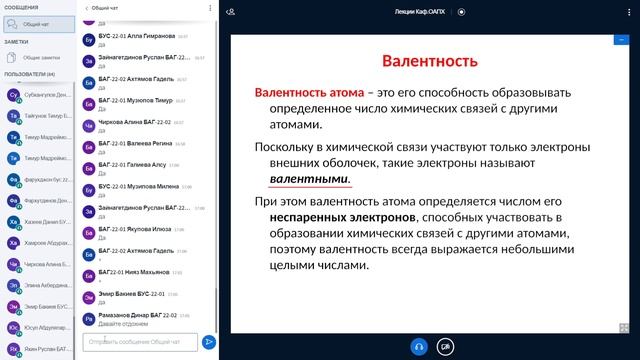The image size is (640, 360).
Task: Make the presentation fullscreen
Action: [x=624, y=328]
